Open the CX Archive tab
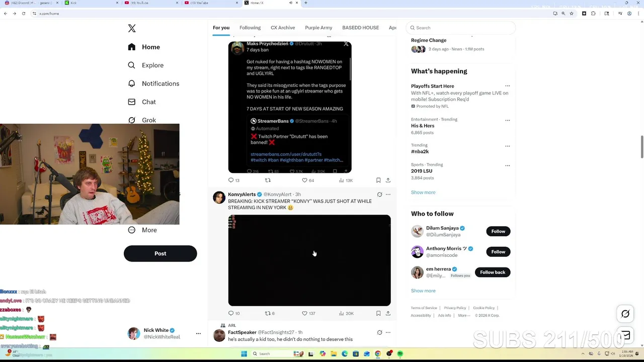Image resolution: width=644 pixels, height=362 pixels. [x=283, y=28]
